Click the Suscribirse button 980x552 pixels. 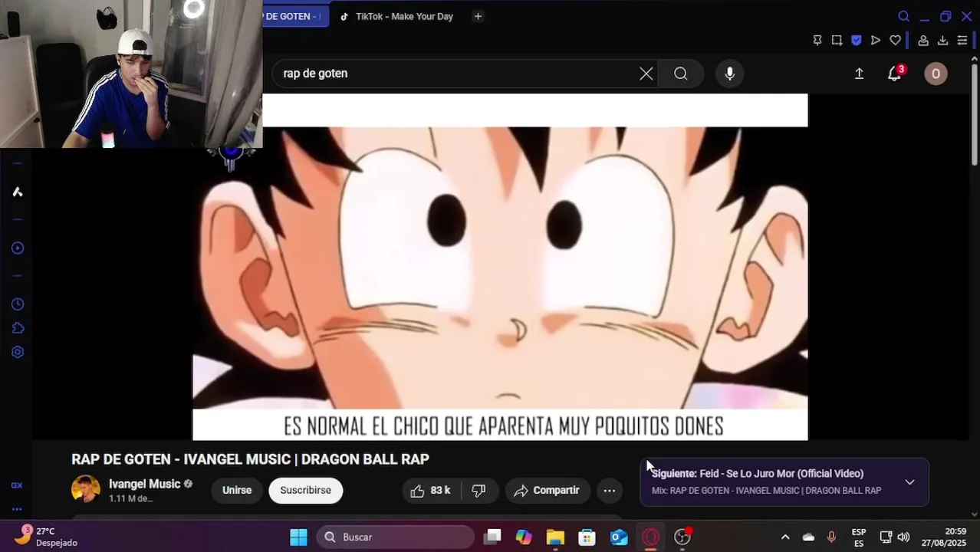305,490
